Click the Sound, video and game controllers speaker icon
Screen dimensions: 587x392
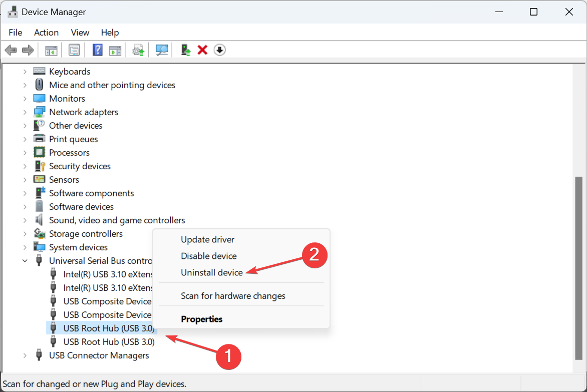pyautogui.click(x=39, y=220)
